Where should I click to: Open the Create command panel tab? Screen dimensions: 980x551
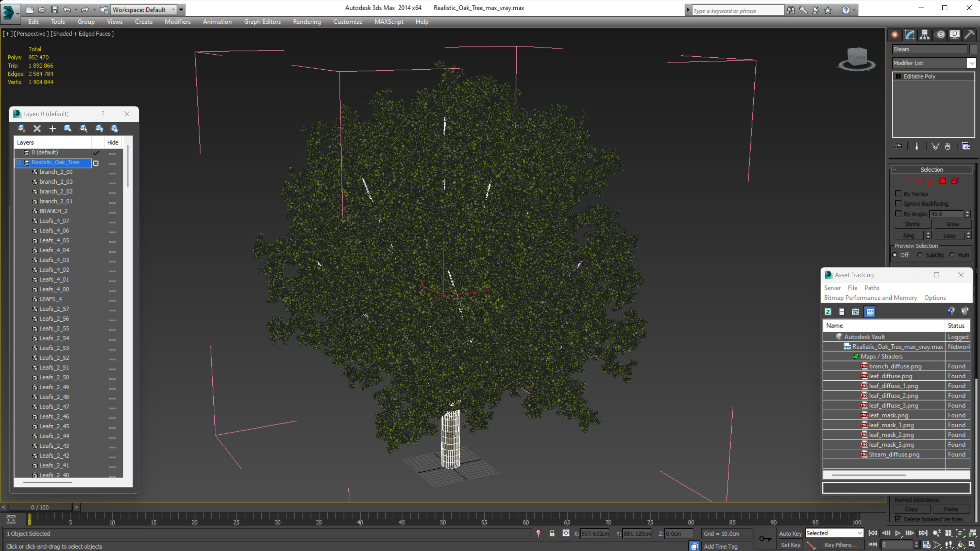[x=895, y=35]
